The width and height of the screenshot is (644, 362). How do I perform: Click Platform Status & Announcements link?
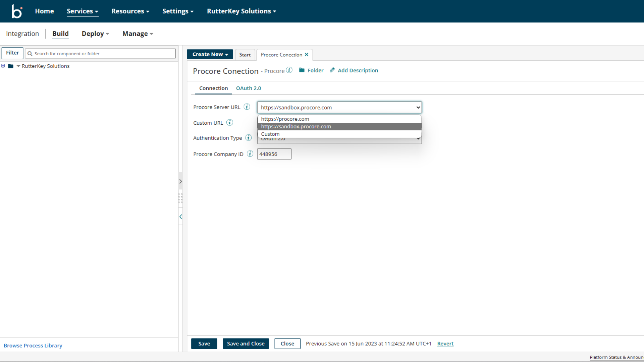click(616, 357)
